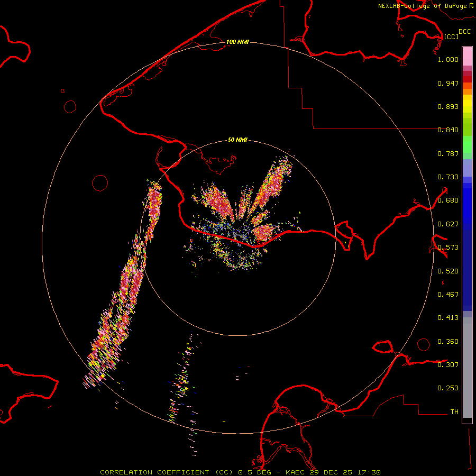Screen dimensions: 476x476
Task: Click the 0.893 color scale value
Action: point(448,106)
